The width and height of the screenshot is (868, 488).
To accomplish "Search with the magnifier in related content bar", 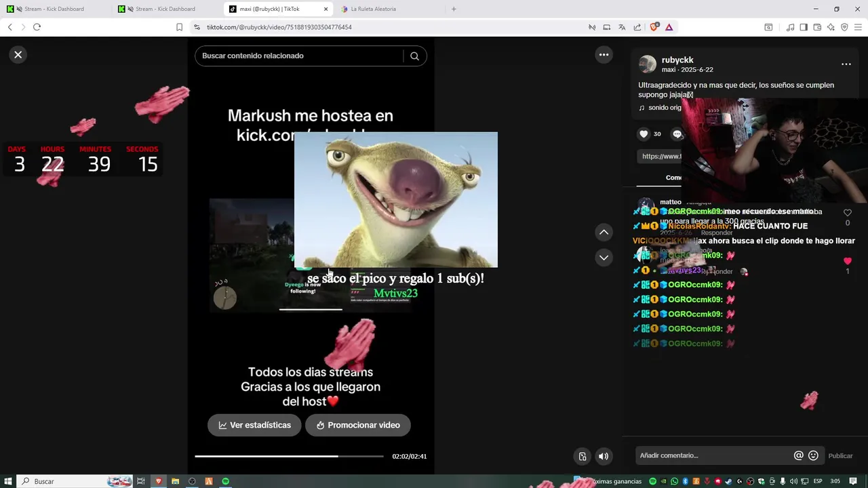I will 414,56.
